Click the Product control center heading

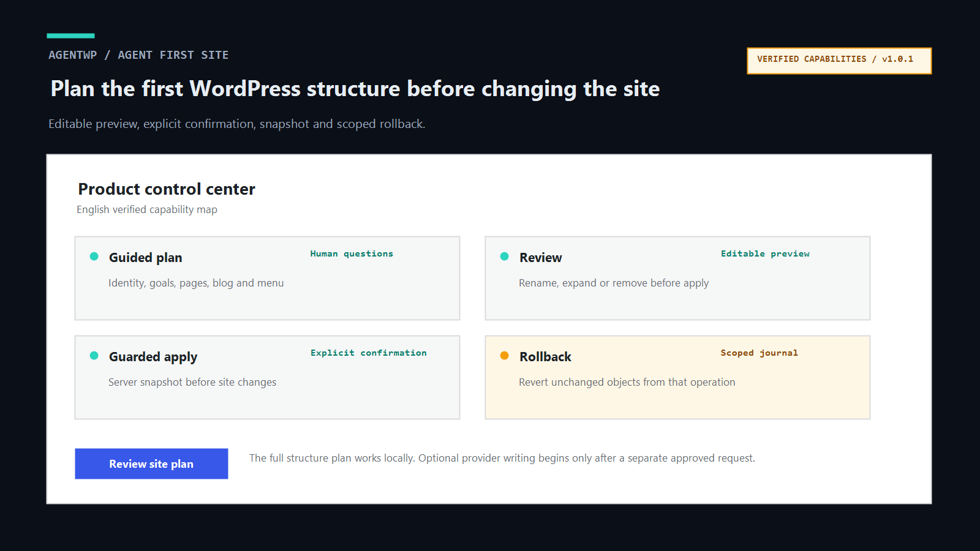(x=167, y=189)
